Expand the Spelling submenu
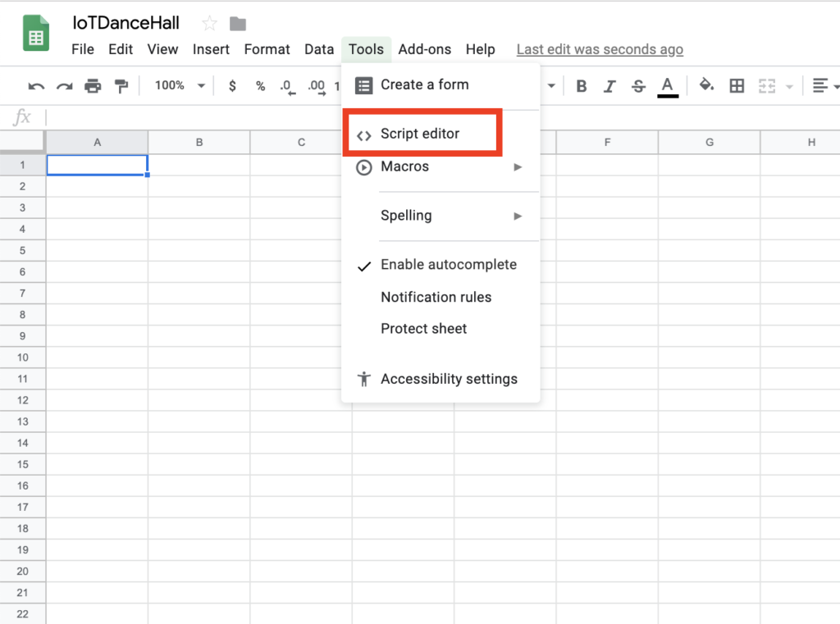 click(406, 215)
